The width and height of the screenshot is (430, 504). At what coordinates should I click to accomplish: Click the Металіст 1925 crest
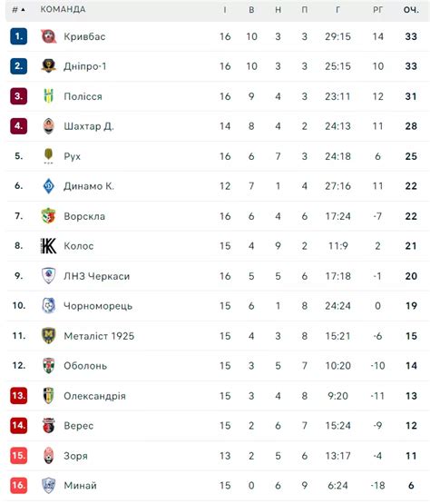pos(48,336)
